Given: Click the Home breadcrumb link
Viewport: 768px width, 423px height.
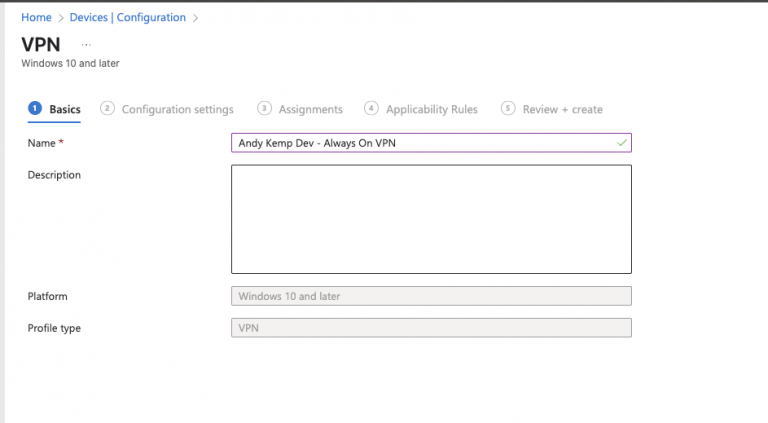Looking at the screenshot, I should [36, 17].
